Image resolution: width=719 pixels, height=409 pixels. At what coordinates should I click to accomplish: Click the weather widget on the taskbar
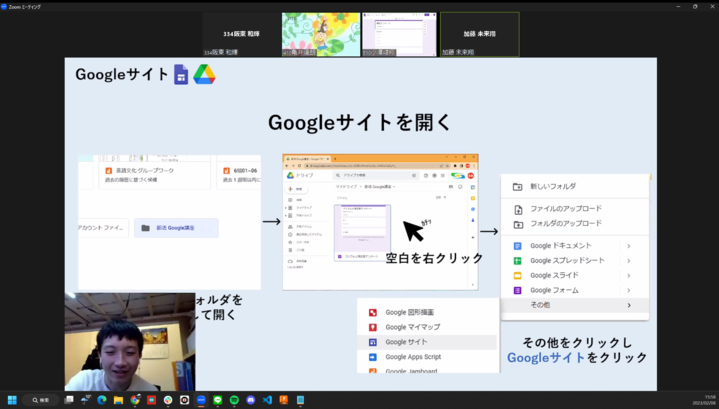(x=85, y=400)
